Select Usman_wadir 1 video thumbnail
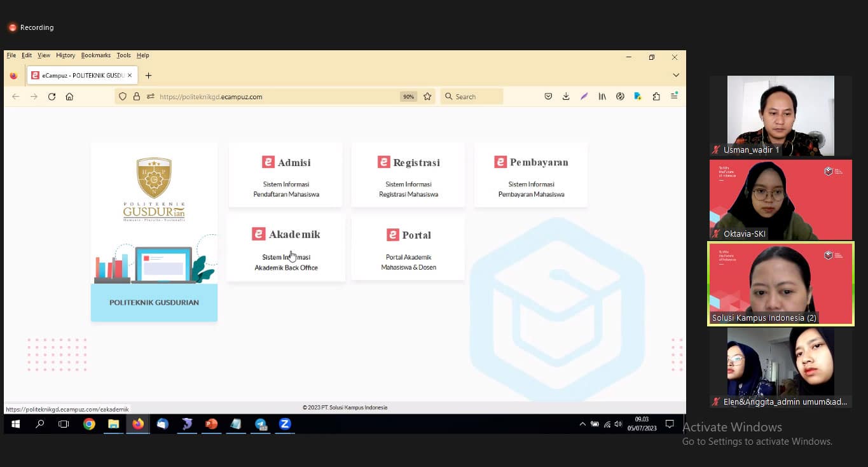This screenshot has width=868, height=467. 781,116
